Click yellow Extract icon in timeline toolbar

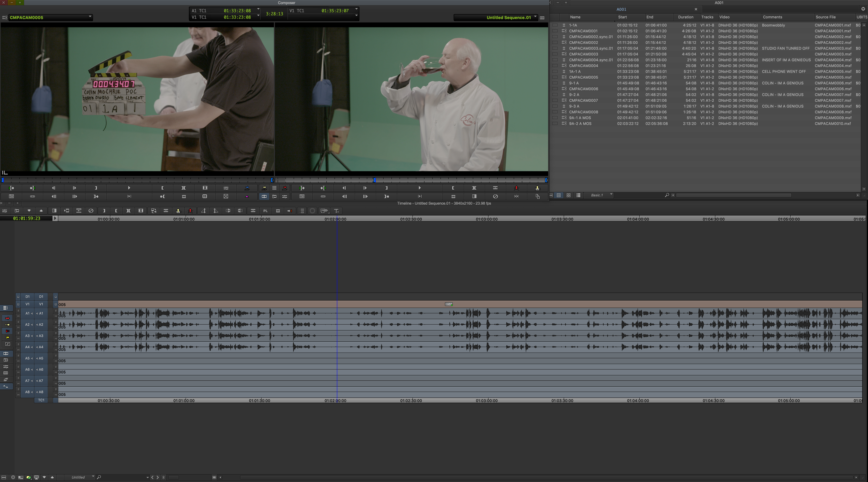pyautogui.click(x=178, y=211)
